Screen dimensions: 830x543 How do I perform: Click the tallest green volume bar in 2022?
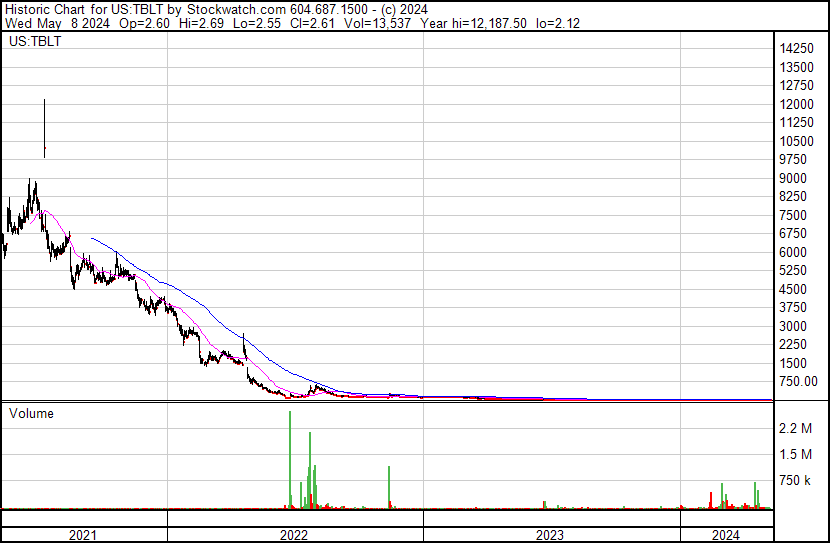coord(290,460)
